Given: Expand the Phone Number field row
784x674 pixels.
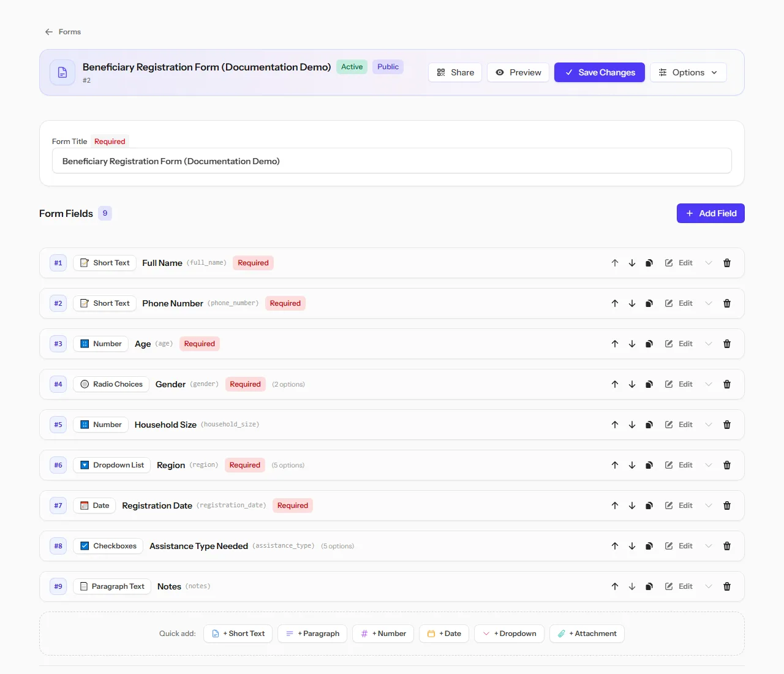Looking at the screenshot, I should pyautogui.click(x=709, y=303).
